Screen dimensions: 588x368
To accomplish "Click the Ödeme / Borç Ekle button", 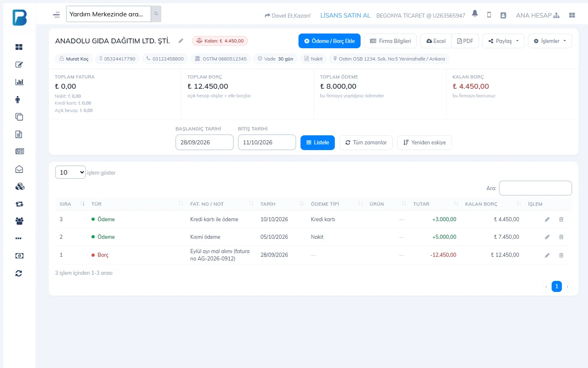I will (330, 41).
